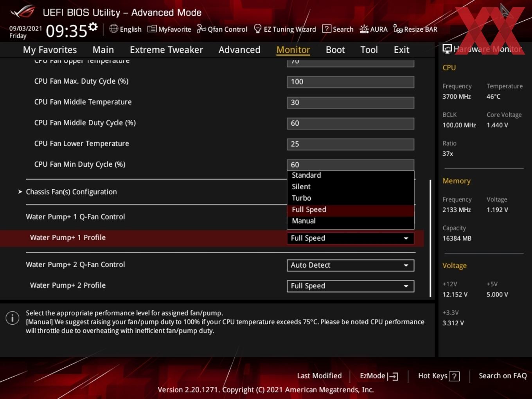Edit CPU Fan Middle Temperature field
This screenshot has height=399, width=532.
click(x=350, y=102)
